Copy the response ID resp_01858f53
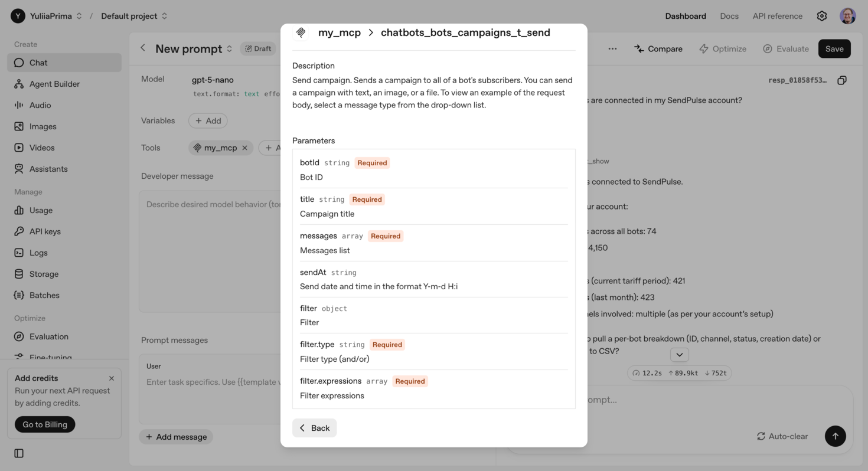The width and height of the screenshot is (868, 471). (x=841, y=80)
